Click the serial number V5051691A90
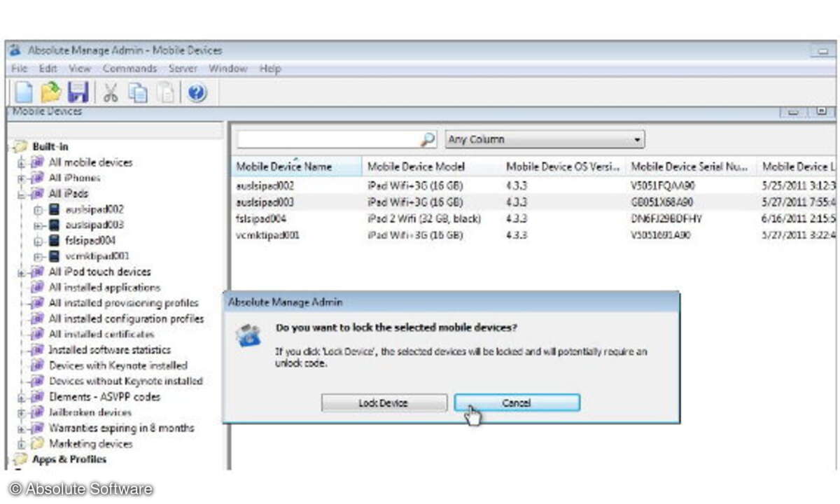Image resolution: width=840 pixels, height=504 pixels. point(661,235)
